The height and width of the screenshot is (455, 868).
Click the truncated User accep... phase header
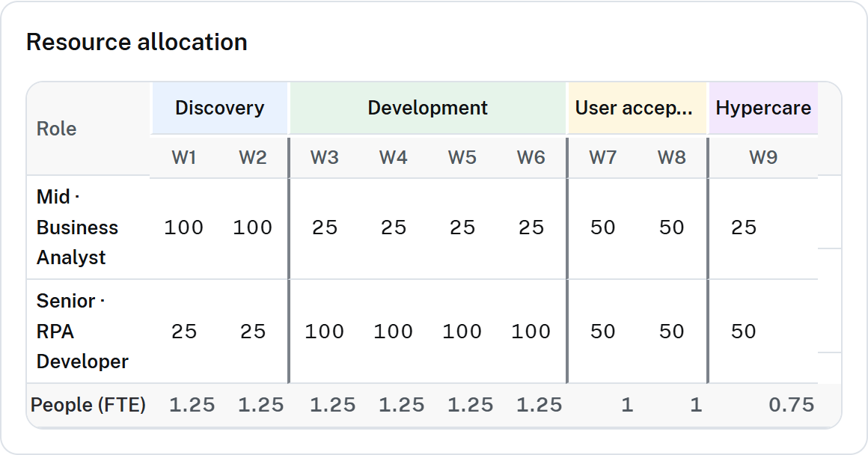point(638,108)
